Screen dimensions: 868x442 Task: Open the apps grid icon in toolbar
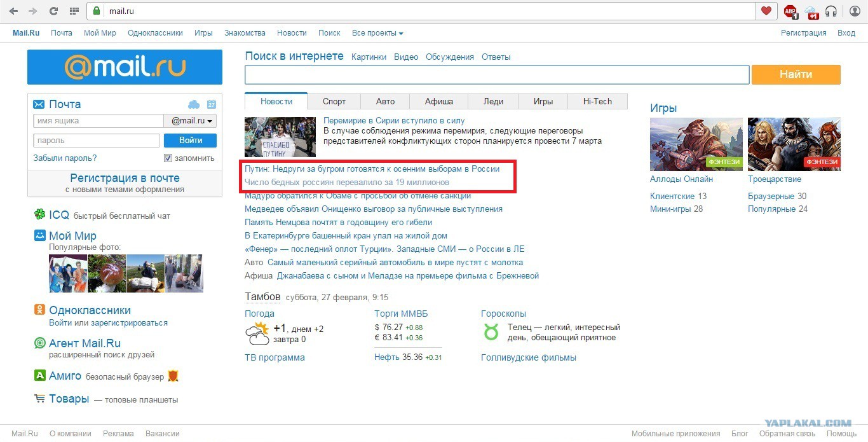(74, 11)
